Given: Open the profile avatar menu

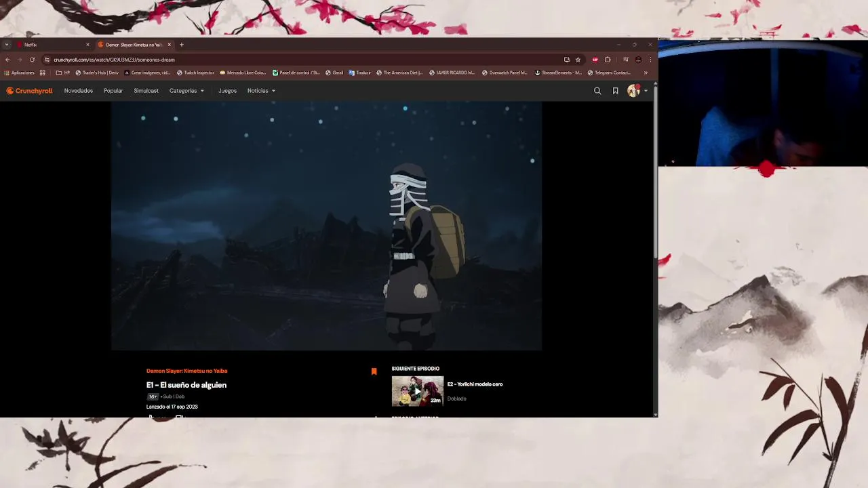Looking at the screenshot, I should [x=633, y=91].
